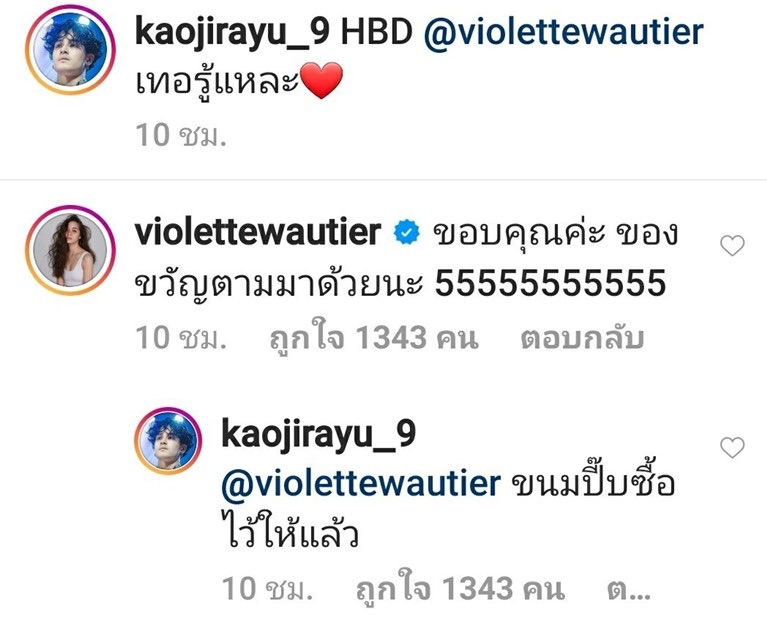Viewport: 767px width, 636px height.
Task: Open kaojirayu_9 avatar in nested reply
Action: (168, 441)
